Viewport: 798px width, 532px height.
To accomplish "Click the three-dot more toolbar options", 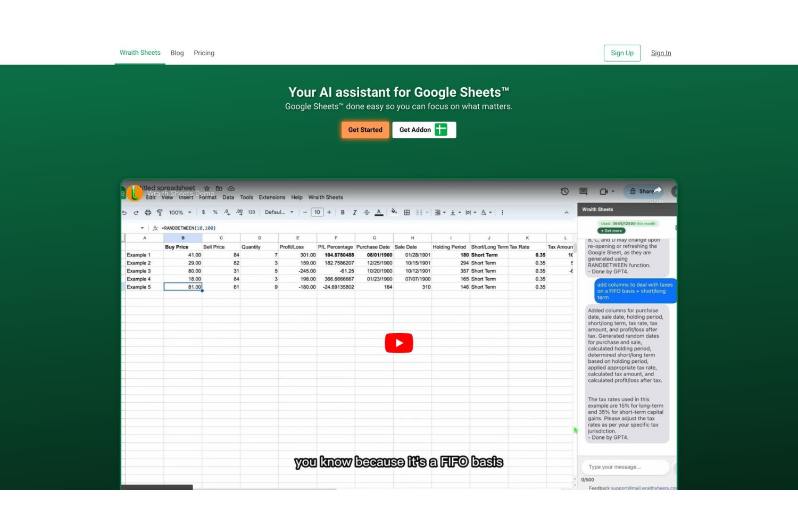I will click(x=502, y=213).
